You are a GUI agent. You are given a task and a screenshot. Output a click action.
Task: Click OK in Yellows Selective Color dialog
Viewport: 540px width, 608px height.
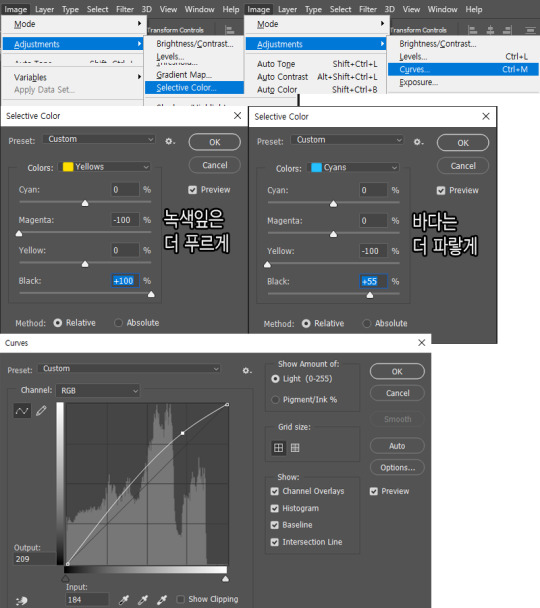coord(214,142)
